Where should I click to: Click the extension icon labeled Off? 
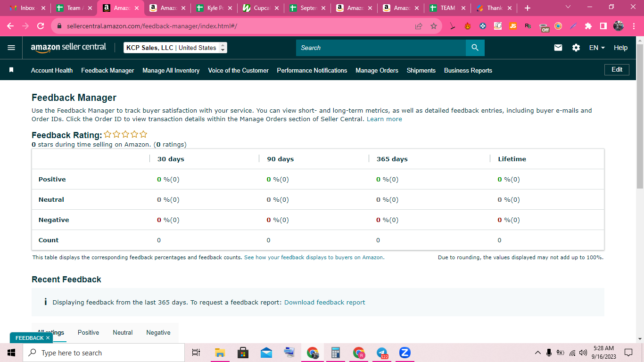(x=544, y=27)
